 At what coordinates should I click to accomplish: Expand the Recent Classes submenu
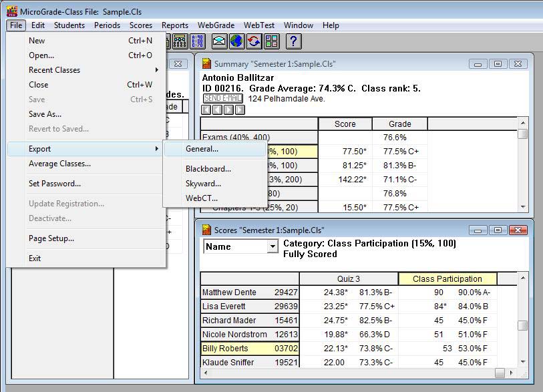[87, 70]
